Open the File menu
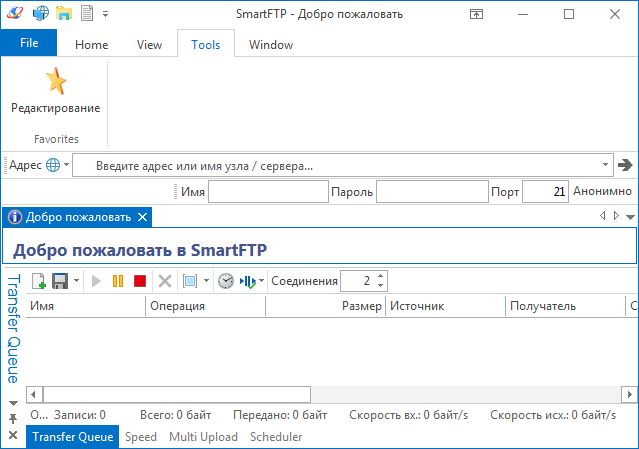 [x=29, y=43]
